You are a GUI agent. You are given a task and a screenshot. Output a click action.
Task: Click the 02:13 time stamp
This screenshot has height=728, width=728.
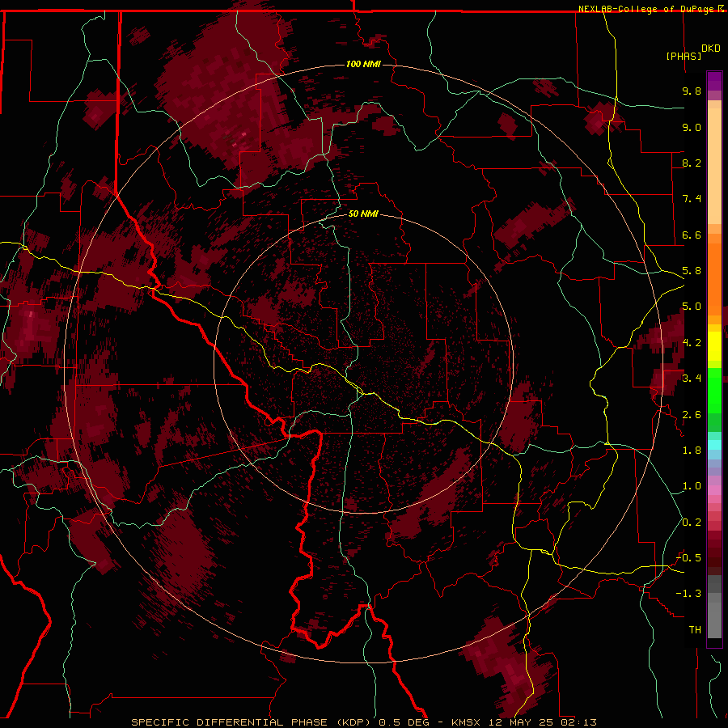pyautogui.click(x=578, y=722)
